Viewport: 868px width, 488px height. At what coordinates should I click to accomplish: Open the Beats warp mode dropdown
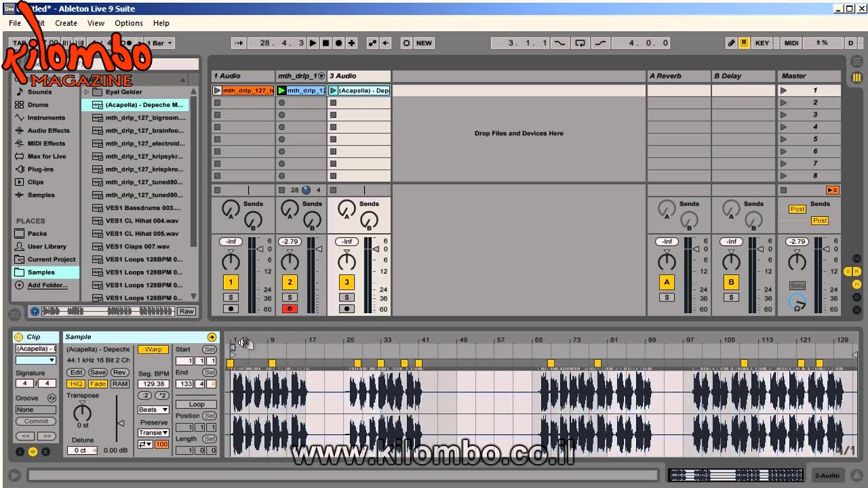(x=153, y=410)
